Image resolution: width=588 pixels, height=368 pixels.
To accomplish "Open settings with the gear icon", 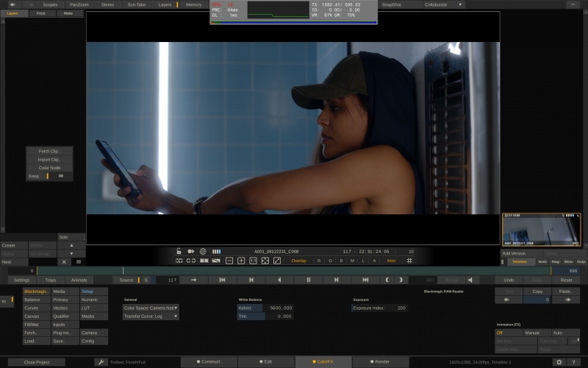I will click(x=559, y=362).
